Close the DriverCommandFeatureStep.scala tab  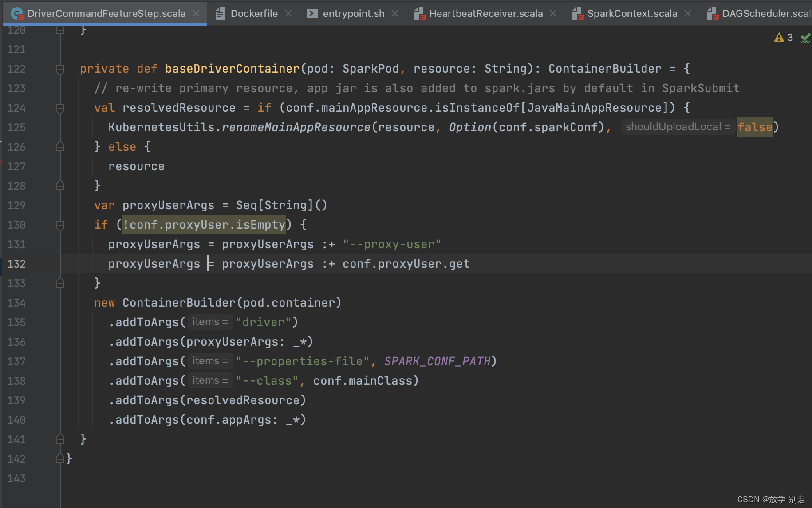coord(196,13)
